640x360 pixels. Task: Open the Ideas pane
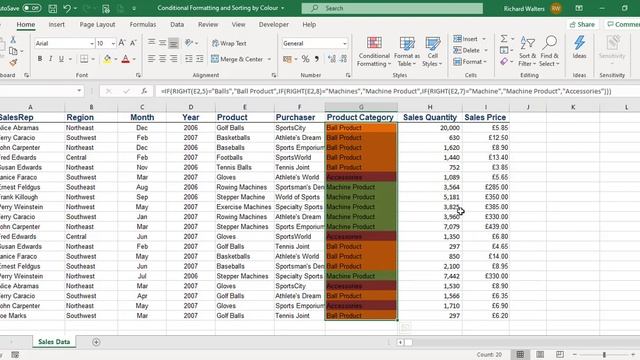coord(579,47)
